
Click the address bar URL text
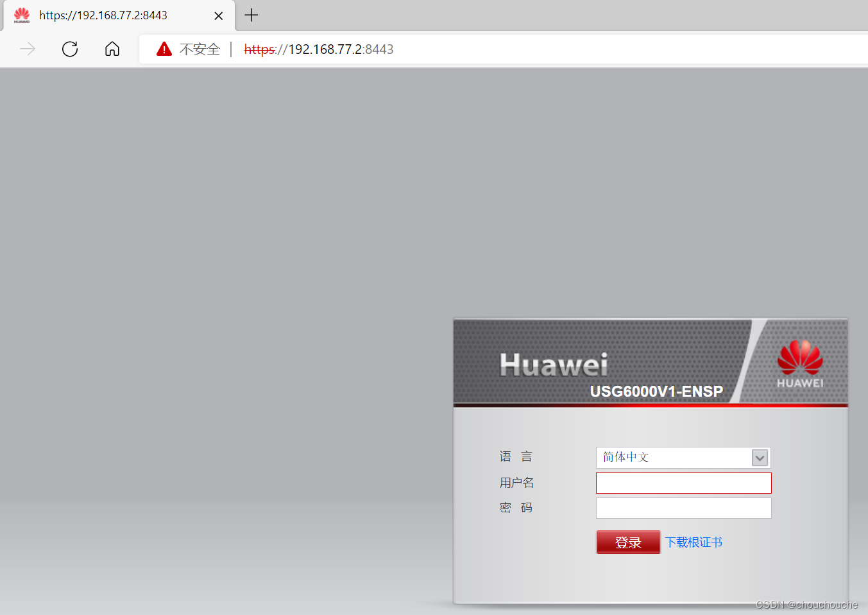pos(319,49)
